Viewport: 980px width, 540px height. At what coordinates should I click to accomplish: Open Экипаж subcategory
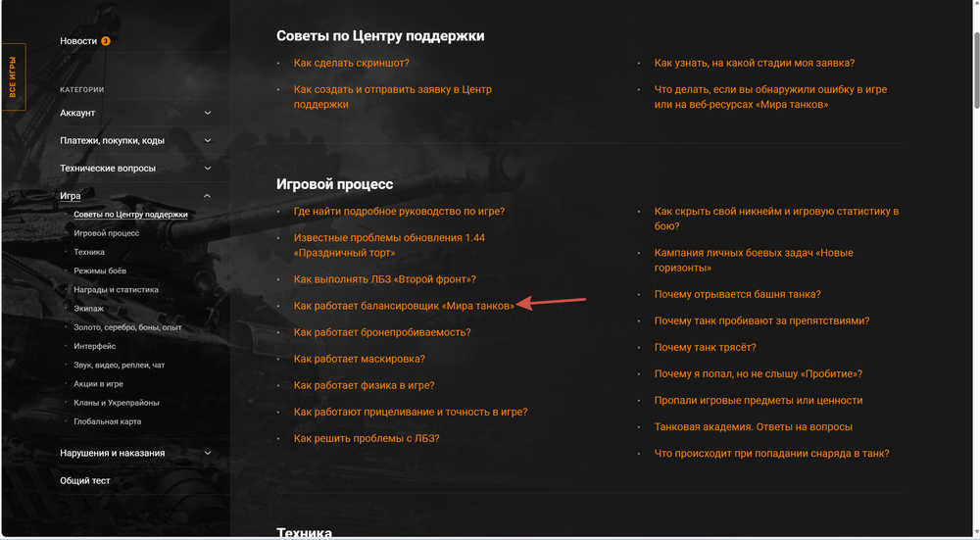tap(89, 308)
